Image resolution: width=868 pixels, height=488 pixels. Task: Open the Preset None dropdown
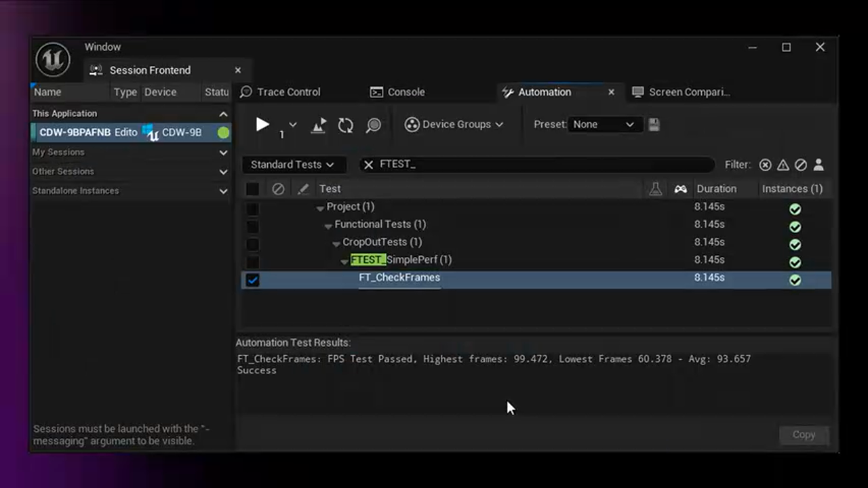pos(605,125)
